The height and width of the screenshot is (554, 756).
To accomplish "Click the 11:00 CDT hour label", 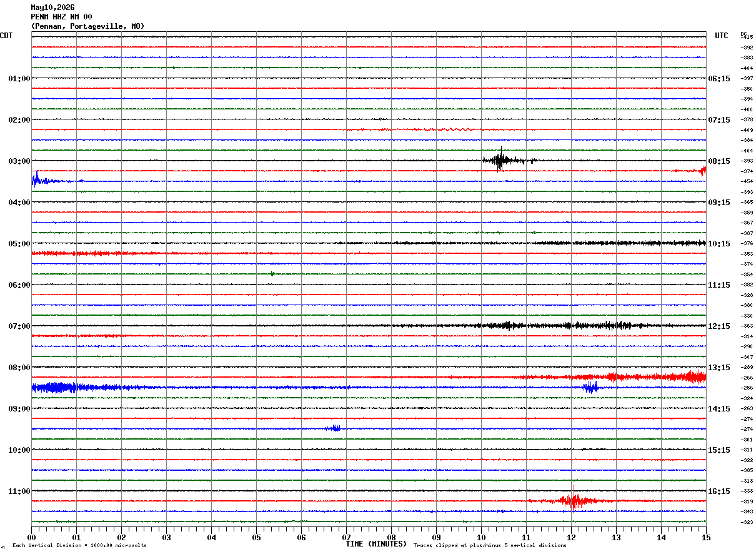I will pyautogui.click(x=19, y=491).
